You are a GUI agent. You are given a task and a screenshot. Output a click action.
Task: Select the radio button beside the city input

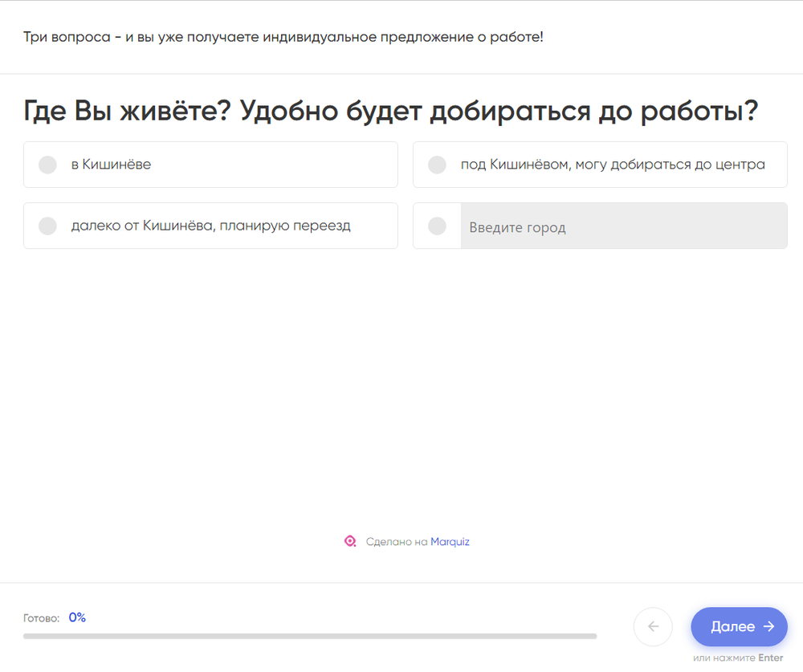pyautogui.click(x=437, y=226)
